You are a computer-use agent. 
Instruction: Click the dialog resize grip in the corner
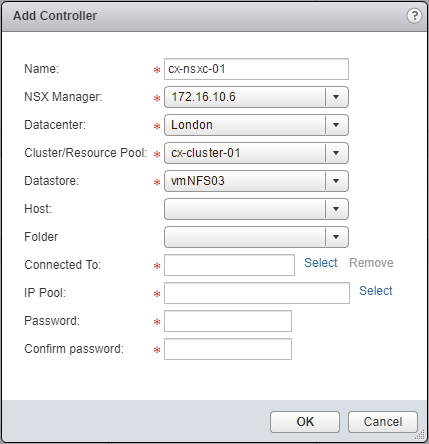421,435
